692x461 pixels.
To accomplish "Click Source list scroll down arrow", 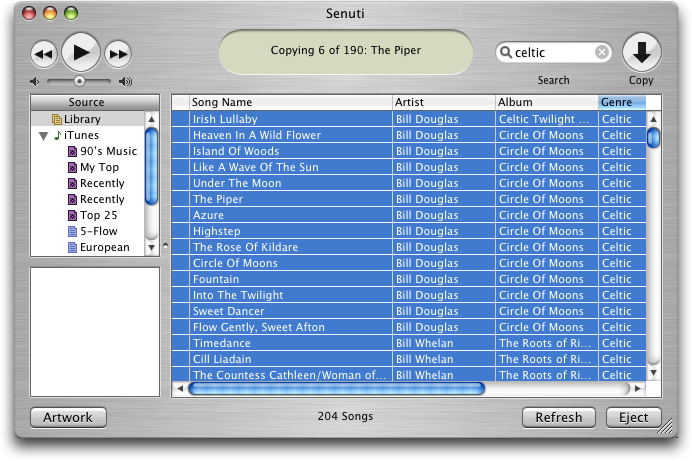I will (x=151, y=248).
